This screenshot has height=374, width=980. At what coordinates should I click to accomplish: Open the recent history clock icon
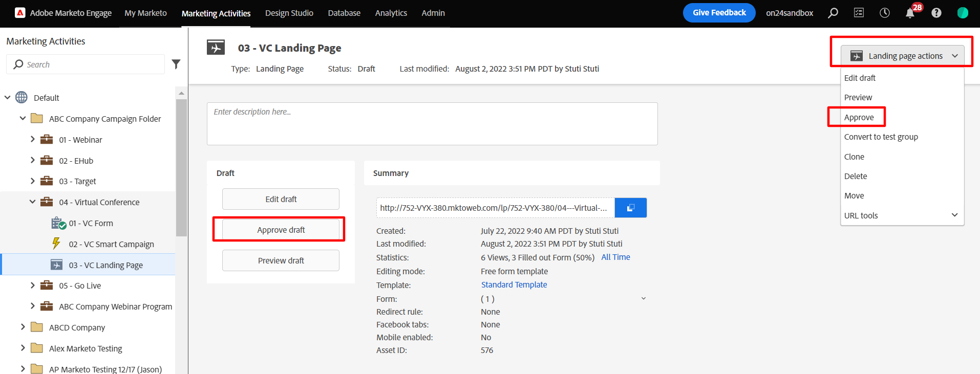(x=885, y=13)
